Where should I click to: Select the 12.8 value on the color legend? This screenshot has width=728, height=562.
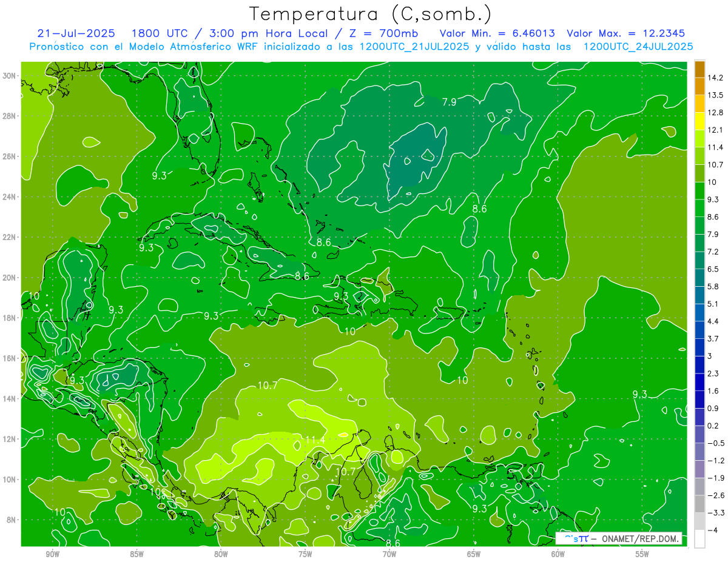tap(716, 112)
